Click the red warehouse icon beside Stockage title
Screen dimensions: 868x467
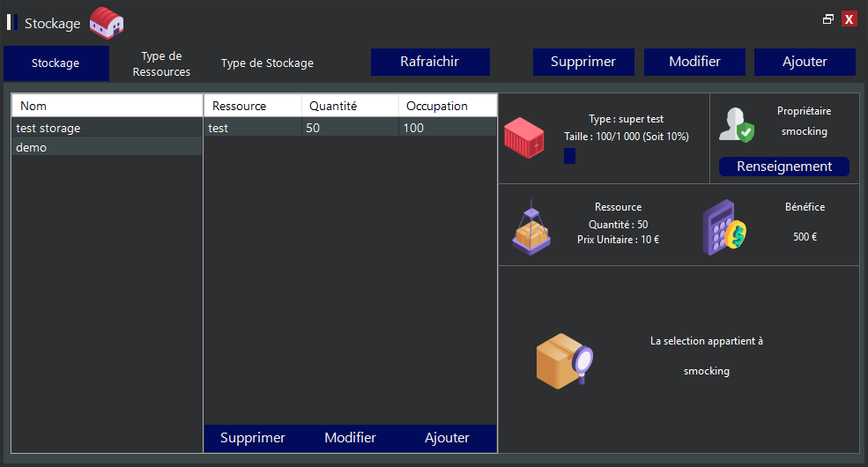coord(107,23)
